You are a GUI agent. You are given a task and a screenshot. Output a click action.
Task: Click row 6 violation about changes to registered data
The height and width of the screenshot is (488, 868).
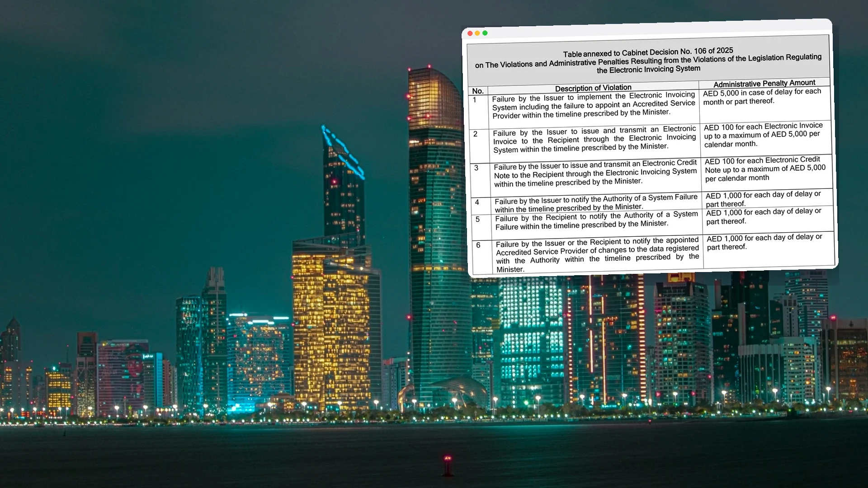pos(598,255)
